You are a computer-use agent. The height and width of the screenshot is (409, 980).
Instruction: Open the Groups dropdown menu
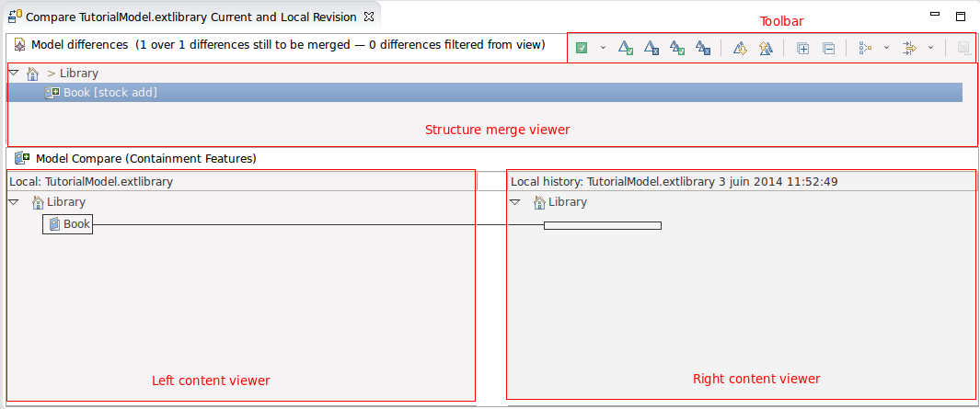pyautogui.click(x=886, y=48)
